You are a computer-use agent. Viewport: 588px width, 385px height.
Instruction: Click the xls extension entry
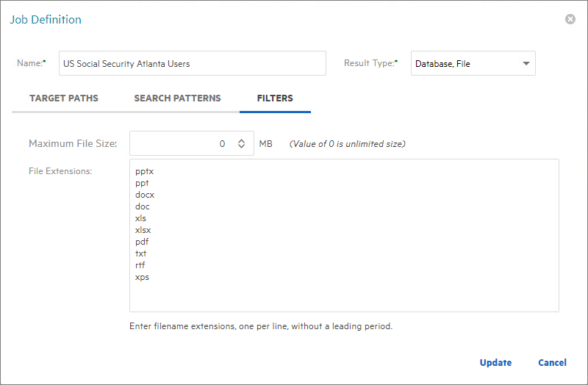141,218
